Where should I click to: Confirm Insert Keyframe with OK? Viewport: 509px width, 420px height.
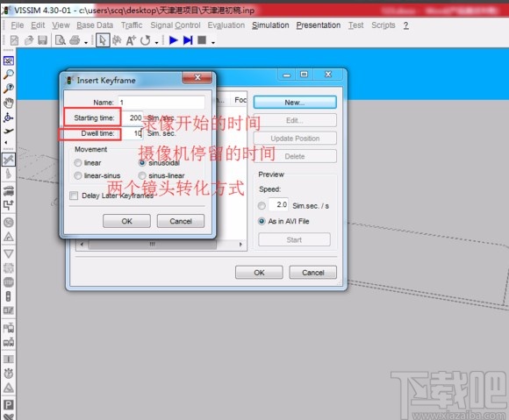tap(126, 221)
